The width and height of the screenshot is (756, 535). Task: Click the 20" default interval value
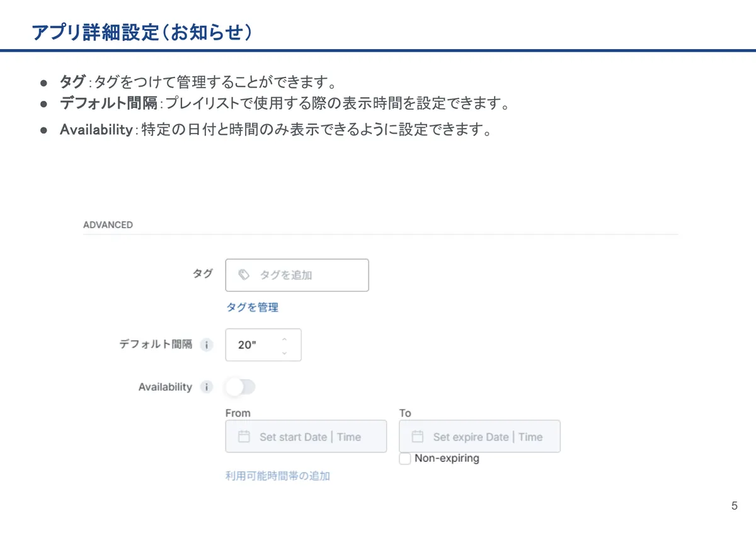[247, 345]
